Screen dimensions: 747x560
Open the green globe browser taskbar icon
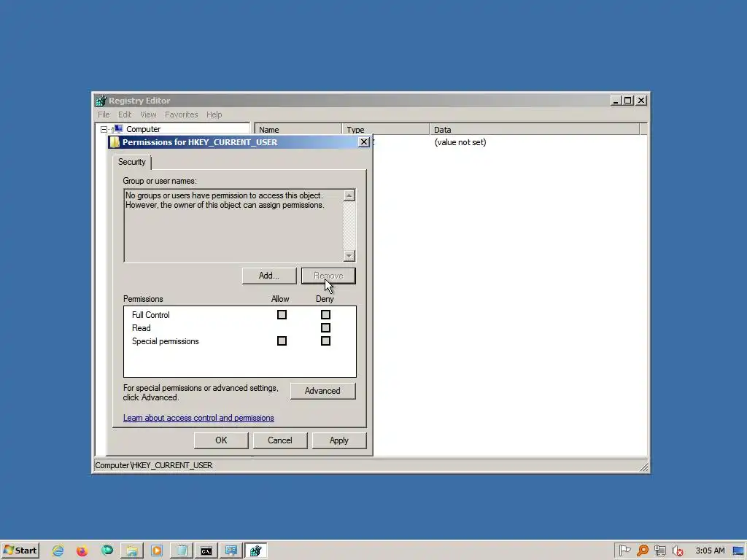point(107,551)
